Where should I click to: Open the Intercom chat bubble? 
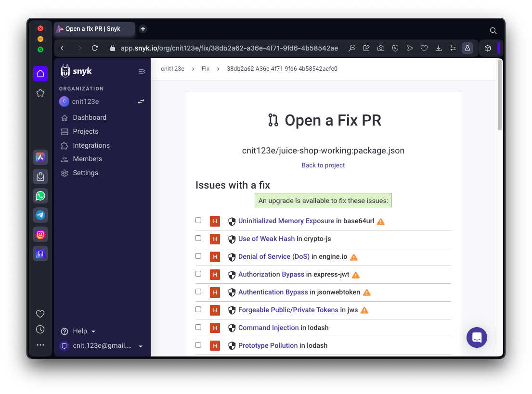coord(477,337)
